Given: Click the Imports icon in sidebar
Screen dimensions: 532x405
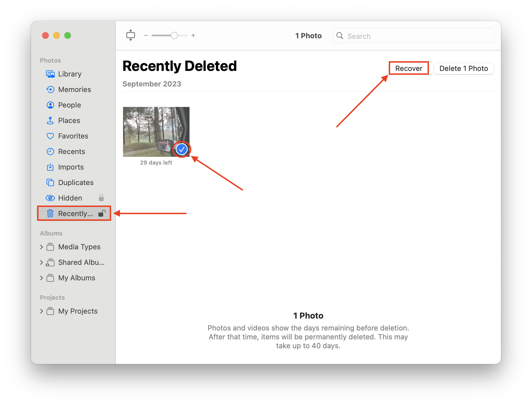Looking at the screenshot, I should point(50,166).
